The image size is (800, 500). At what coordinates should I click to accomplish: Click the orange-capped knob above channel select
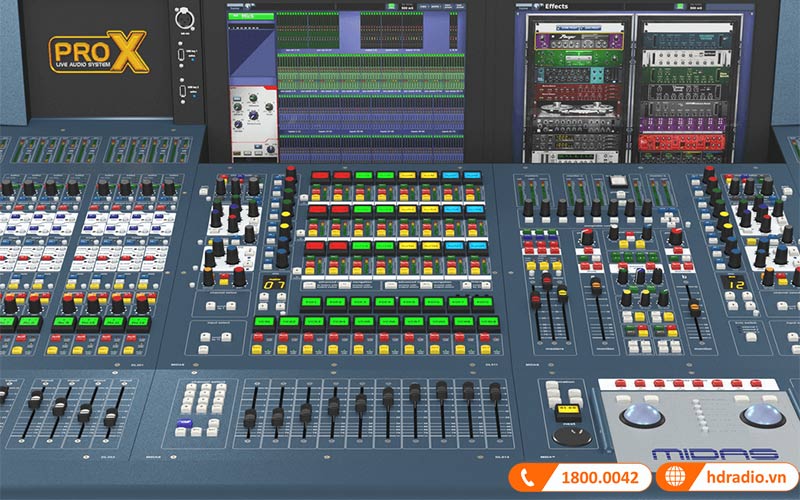209,276
